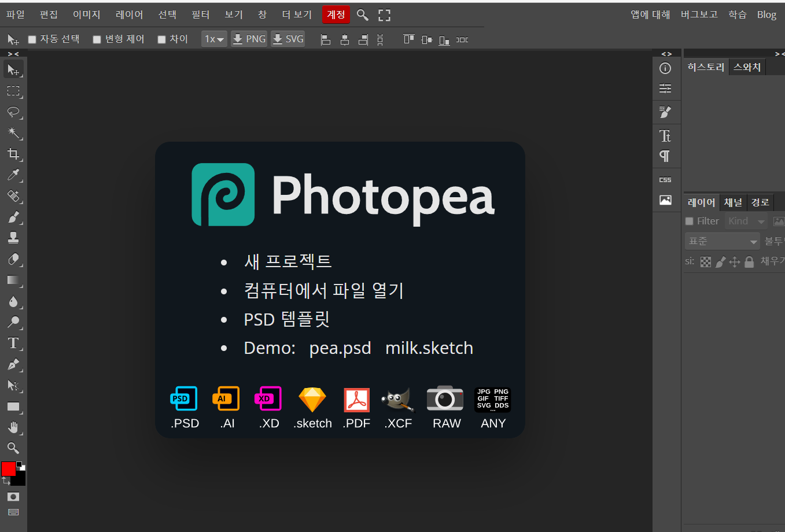Select the Crop tool
This screenshot has width=785, height=532.
point(13,154)
